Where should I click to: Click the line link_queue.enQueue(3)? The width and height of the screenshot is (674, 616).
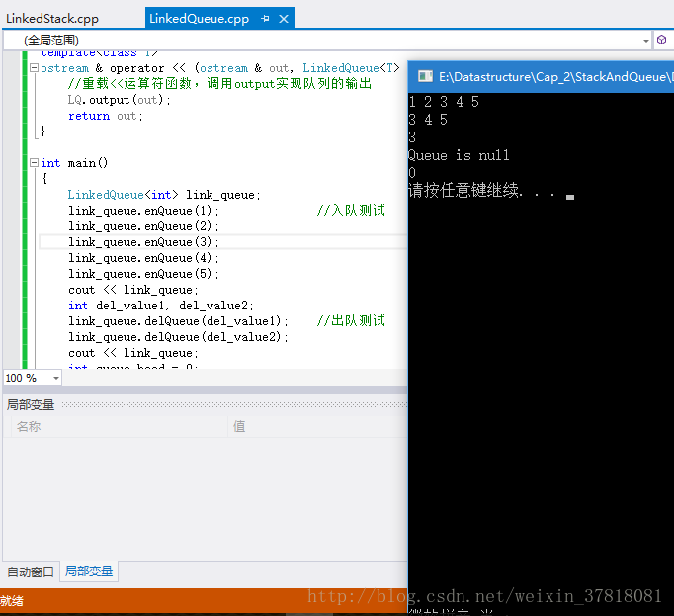pos(143,242)
